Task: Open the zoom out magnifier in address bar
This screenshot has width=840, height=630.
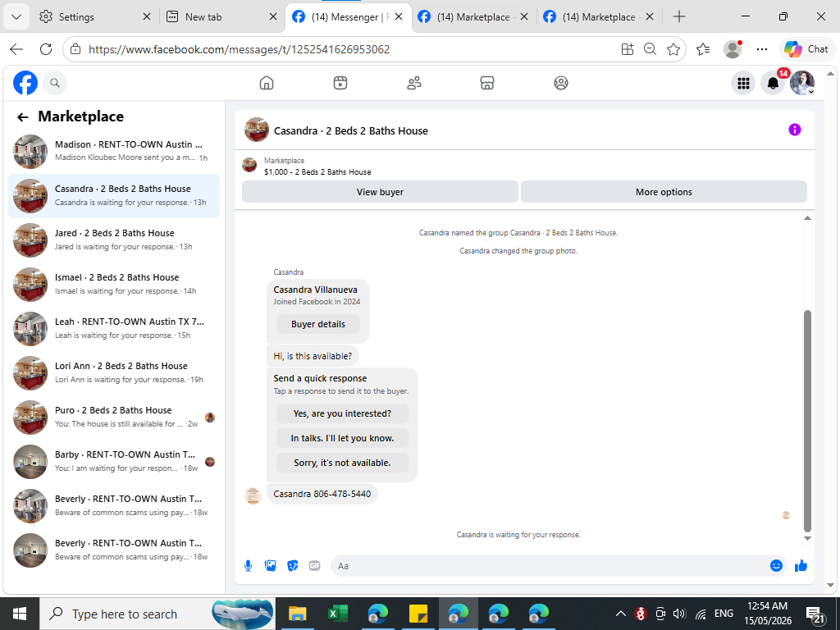Action: point(650,49)
